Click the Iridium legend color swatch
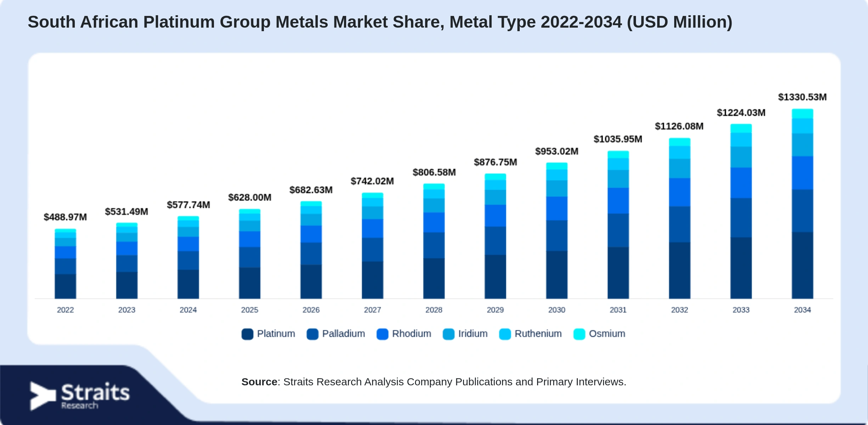 click(x=449, y=334)
